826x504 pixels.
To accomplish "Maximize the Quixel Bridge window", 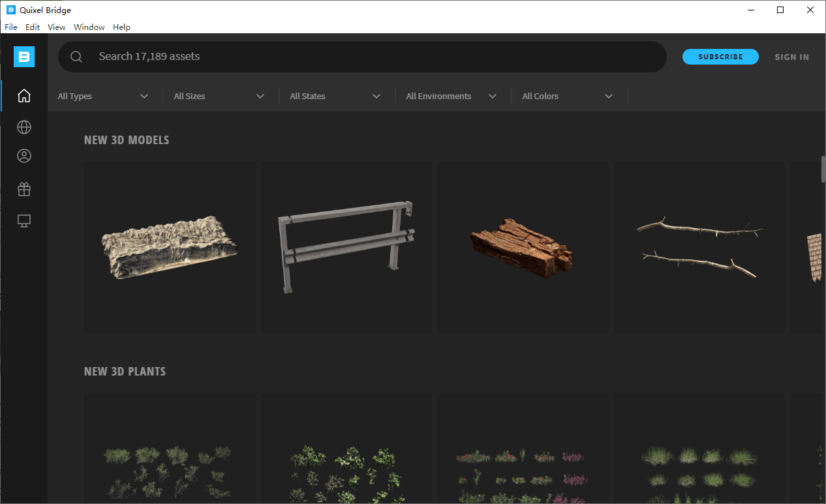I will click(780, 10).
